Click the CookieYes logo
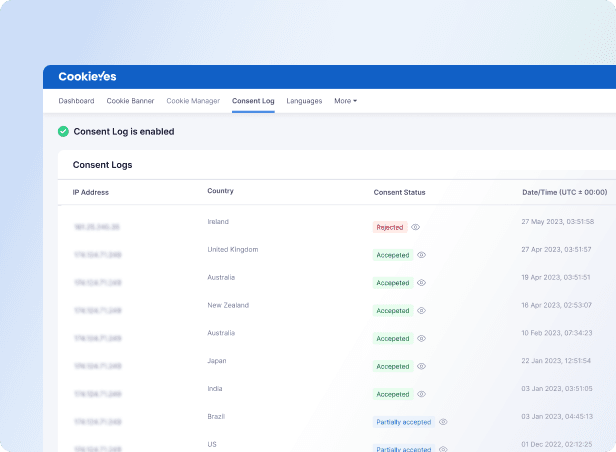This screenshot has height=452, width=616. pyautogui.click(x=87, y=76)
